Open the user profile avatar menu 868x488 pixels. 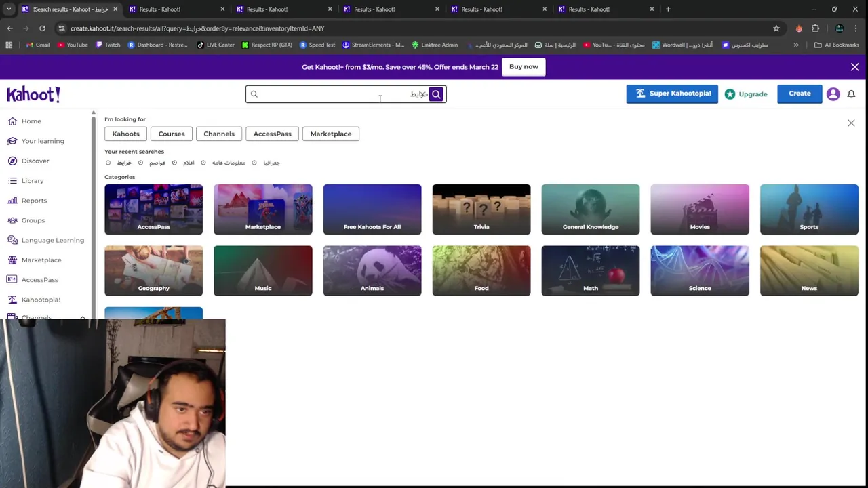click(x=833, y=94)
